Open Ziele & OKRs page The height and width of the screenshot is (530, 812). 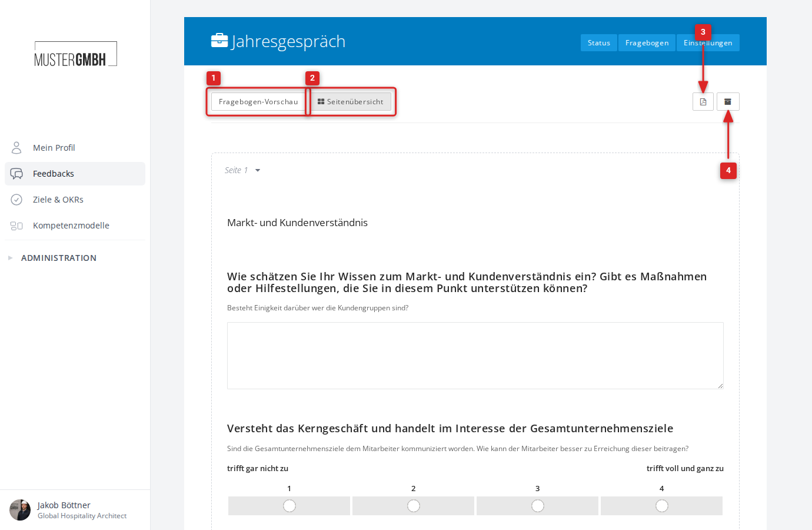point(75,200)
